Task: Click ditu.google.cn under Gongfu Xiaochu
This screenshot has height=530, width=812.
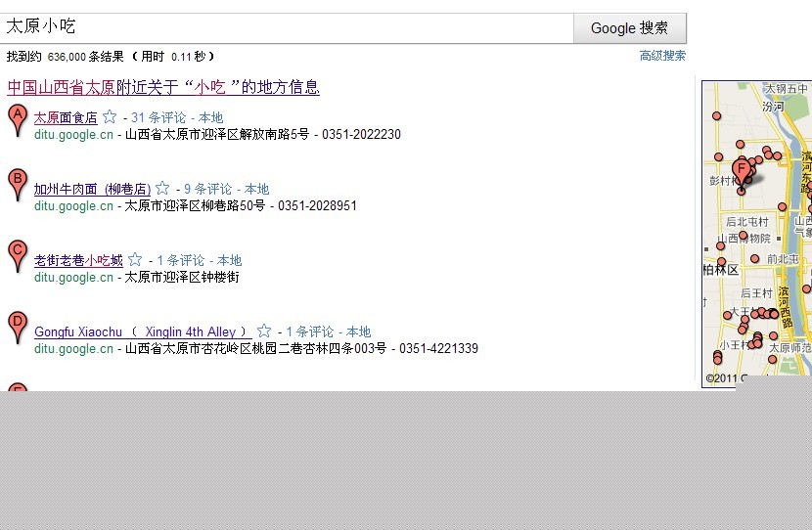Action: coord(73,349)
